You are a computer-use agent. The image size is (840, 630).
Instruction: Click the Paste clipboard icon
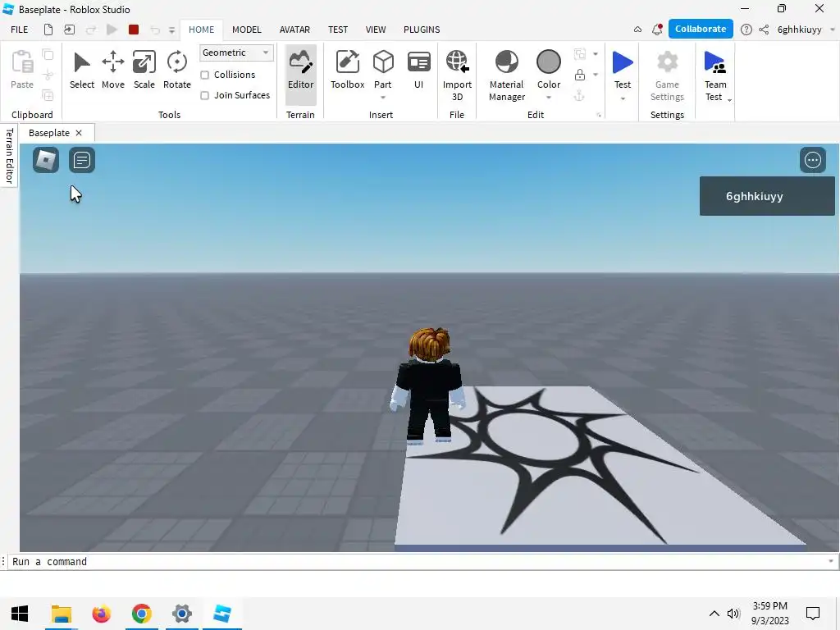(x=22, y=70)
